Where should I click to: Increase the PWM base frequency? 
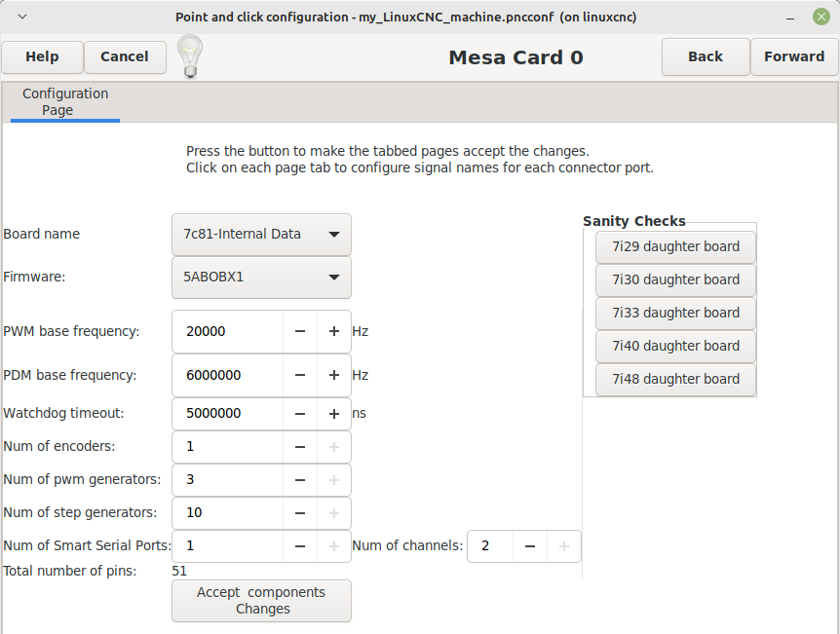[x=333, y=331]
